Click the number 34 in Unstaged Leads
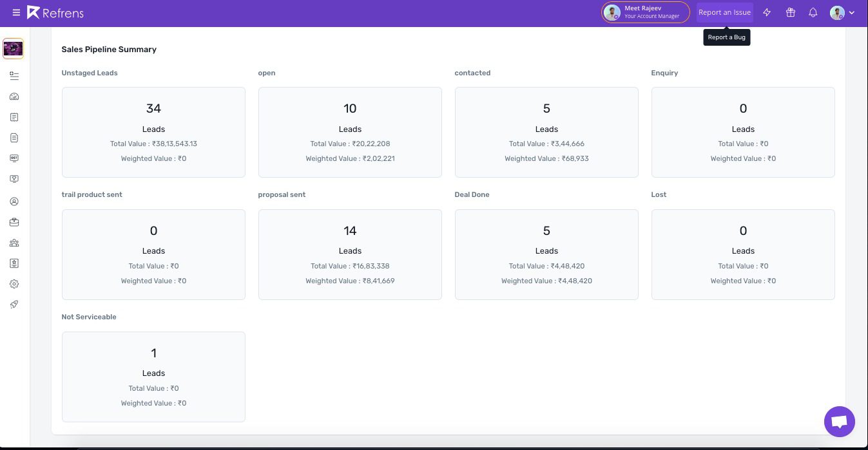Viewport: 868px width, 450px height. [x=153, y=108]
